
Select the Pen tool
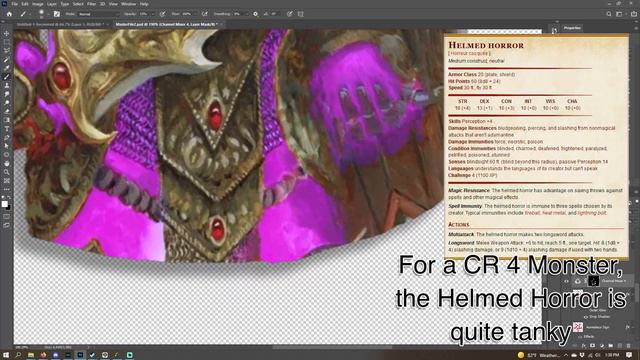tap(7, 138)
